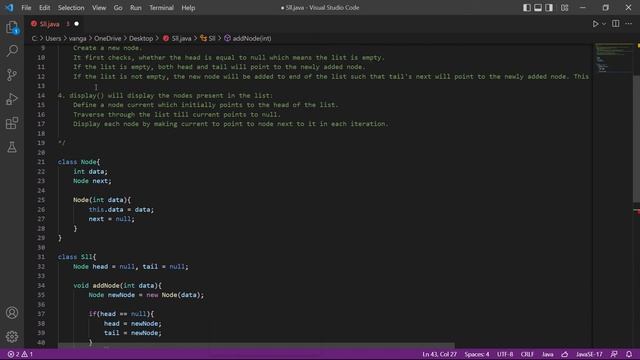Click Java language status thumbs icon

pos(565,354)
